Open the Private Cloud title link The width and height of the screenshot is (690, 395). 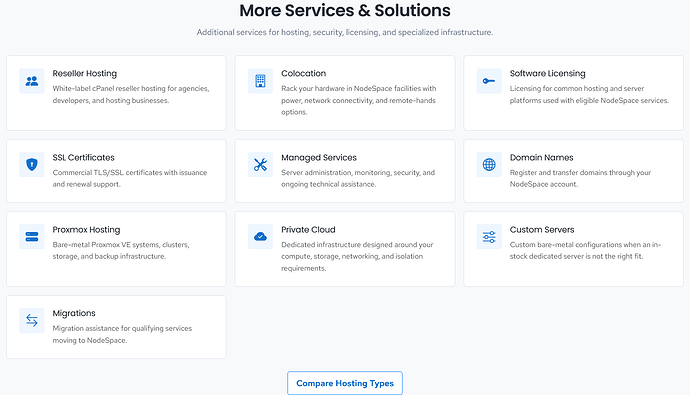click(x=308, y=230)
